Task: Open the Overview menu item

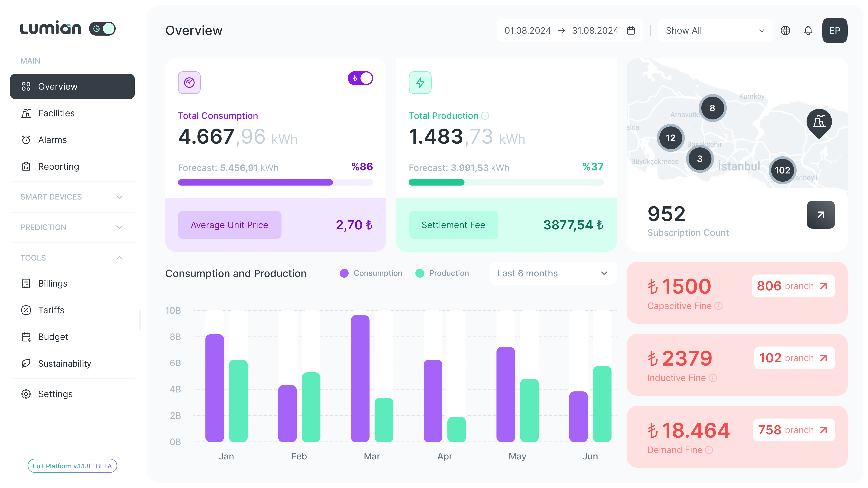Action: point(72,86)
